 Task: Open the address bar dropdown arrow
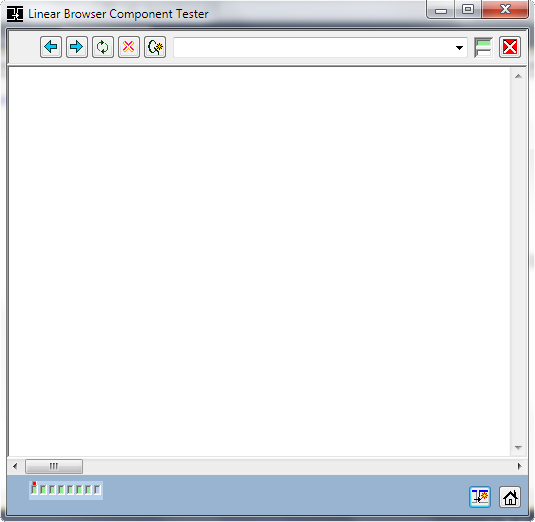pyautogui.click(x=459, y=47)
